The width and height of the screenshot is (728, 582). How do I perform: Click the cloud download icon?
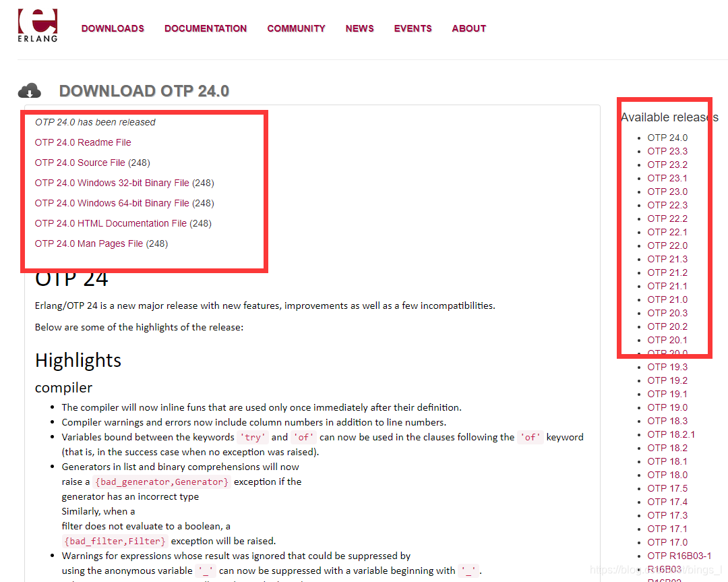29,90
